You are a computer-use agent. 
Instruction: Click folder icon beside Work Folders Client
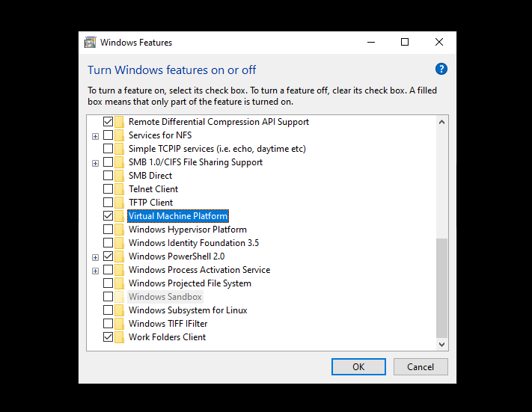pyautogui.click(x=119, y=337)
